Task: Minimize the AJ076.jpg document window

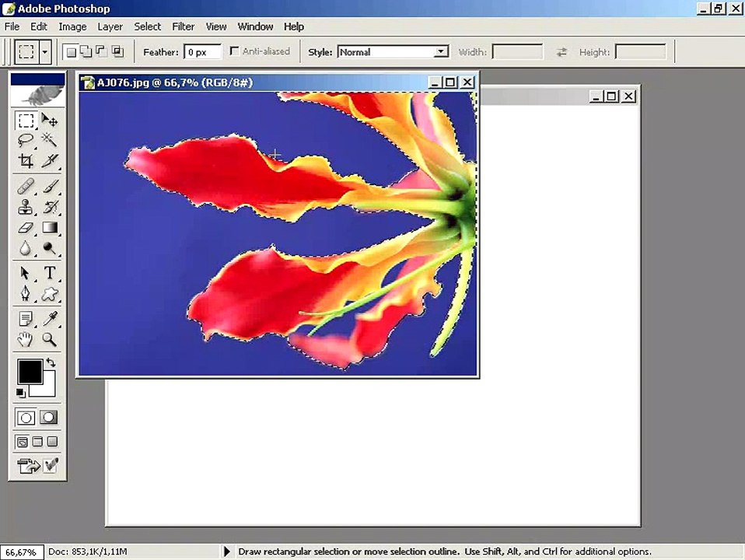Action: (x=435, y=82)
